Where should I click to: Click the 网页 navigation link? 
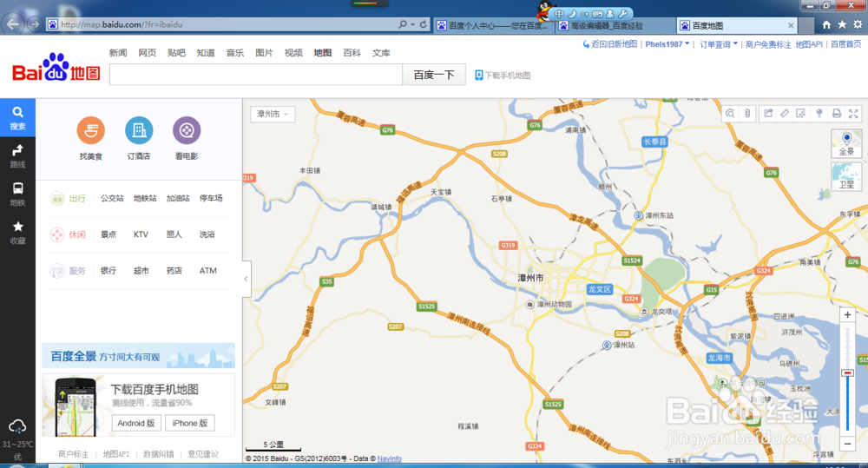tap(148, 53)
